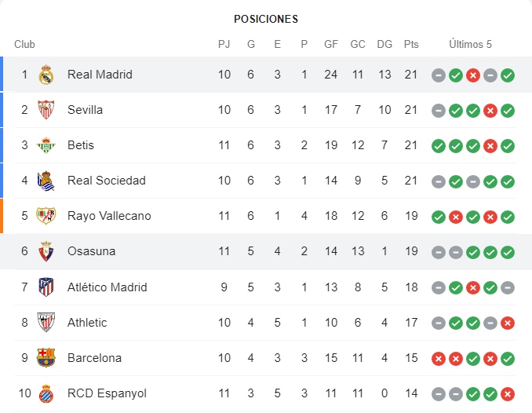Click the Real Sociedad crest icon

(46, 181)
